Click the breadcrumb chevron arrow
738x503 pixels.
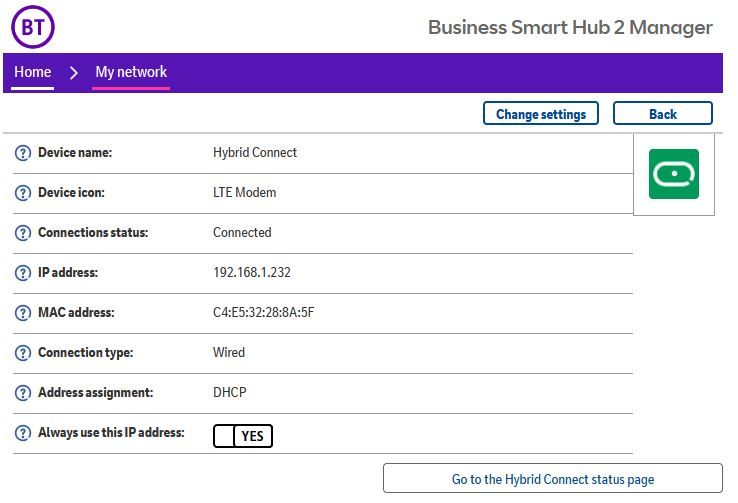point(73,72)
